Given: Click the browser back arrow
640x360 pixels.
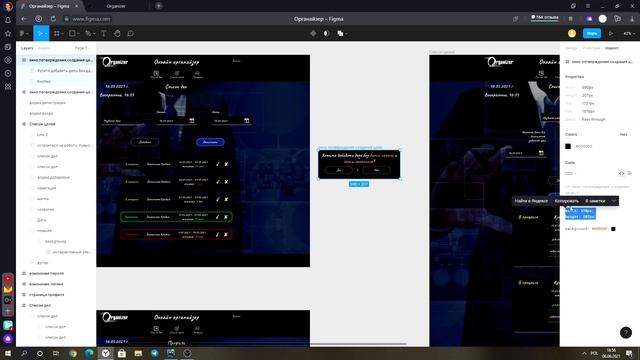Looking at the screenshot, I should 24,19.
